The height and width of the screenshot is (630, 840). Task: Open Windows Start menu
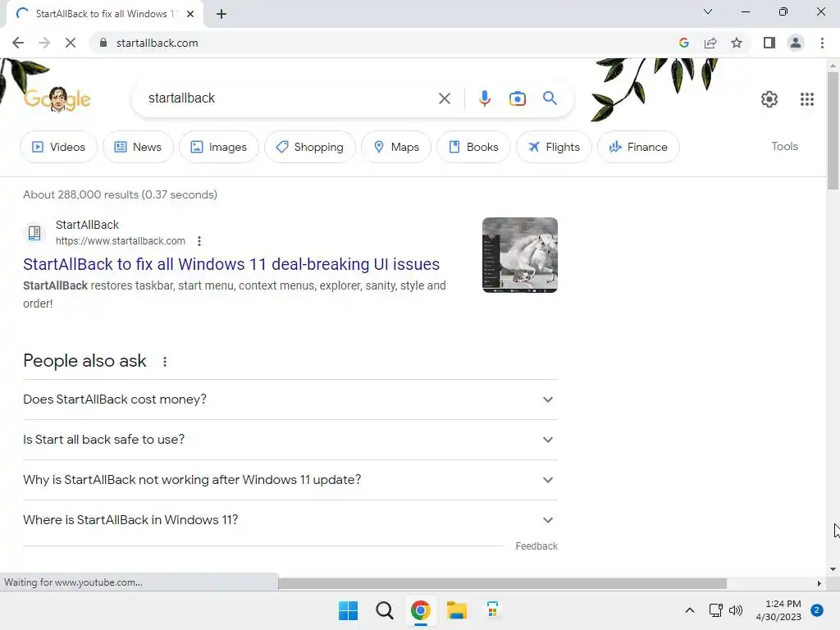point(348,610)
